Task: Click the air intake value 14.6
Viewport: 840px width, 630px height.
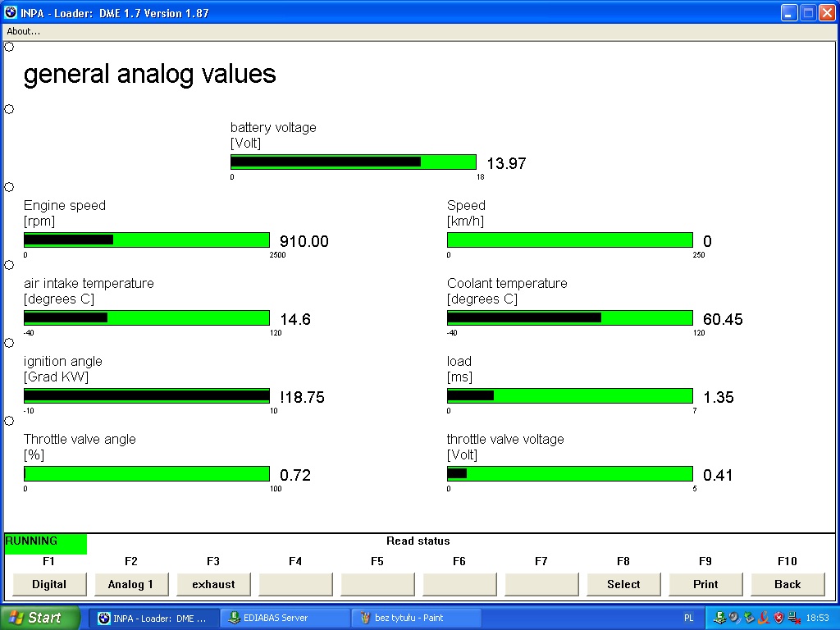Action: [x=295, y=319]
